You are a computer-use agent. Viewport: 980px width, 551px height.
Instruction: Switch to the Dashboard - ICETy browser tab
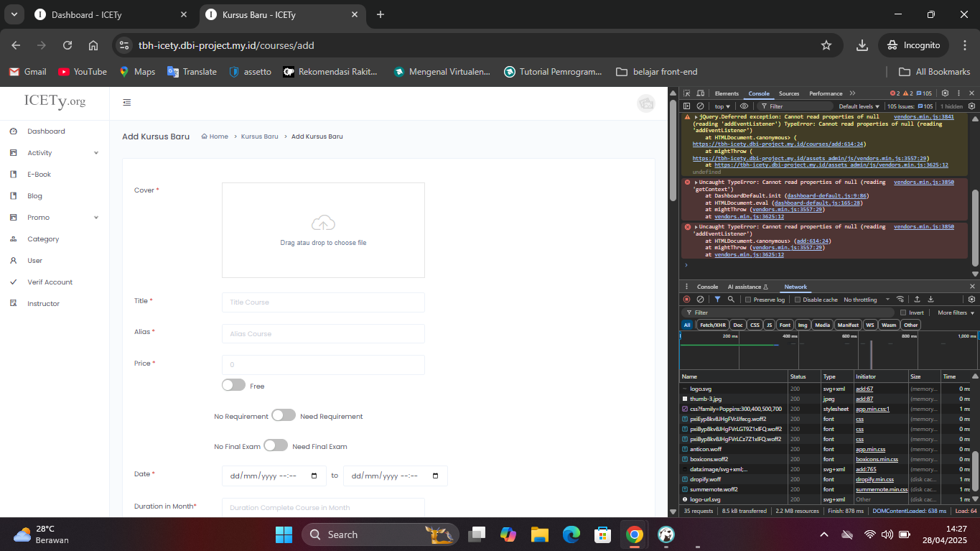pyautogui.click(x=108, y=14)
